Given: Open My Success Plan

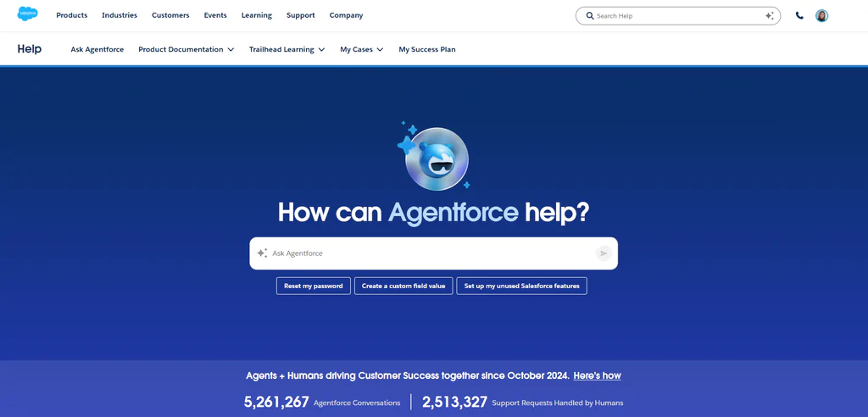Looking at the screenshot, I should [427, 49].
